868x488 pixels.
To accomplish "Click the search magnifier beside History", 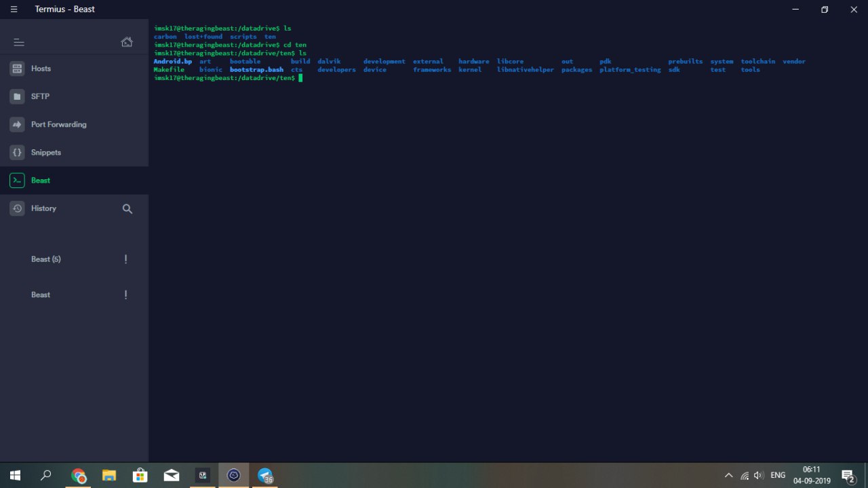I will [127, 208].
